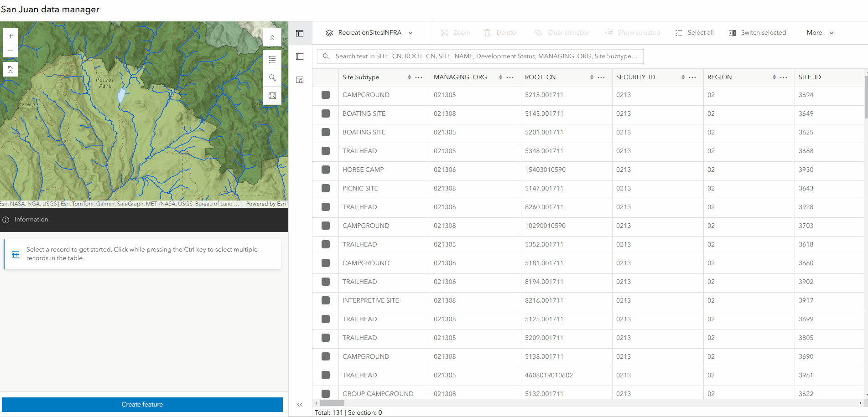Screen dimensions: 868x417
Task: Open the map search tool
Action: [272, 78]
